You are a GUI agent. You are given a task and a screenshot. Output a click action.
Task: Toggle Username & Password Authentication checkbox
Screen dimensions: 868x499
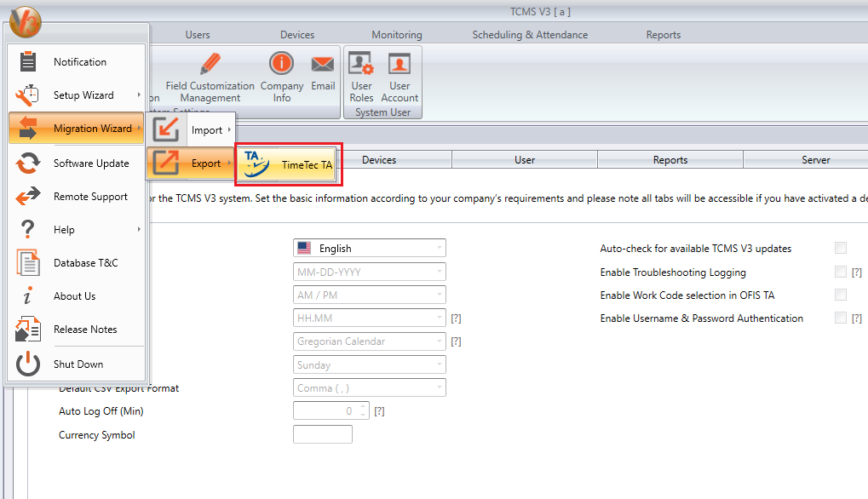(x=841, y=318)
